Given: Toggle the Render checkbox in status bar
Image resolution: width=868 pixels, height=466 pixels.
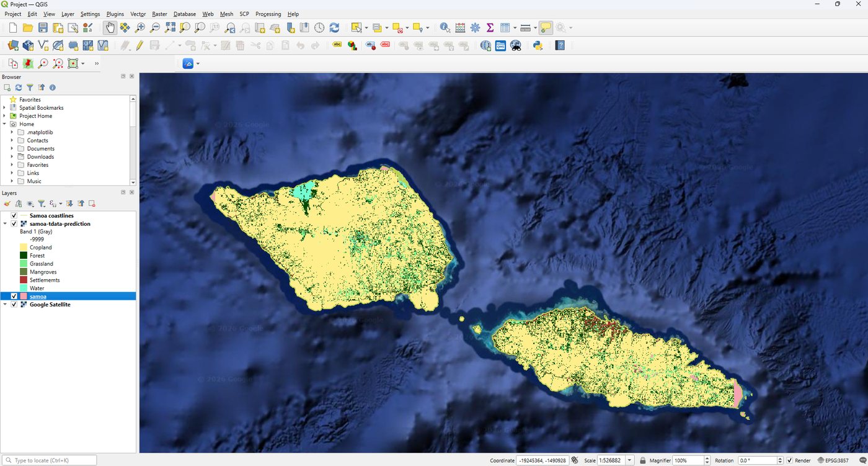Looking at the screenshot, I should pos(789,460).
